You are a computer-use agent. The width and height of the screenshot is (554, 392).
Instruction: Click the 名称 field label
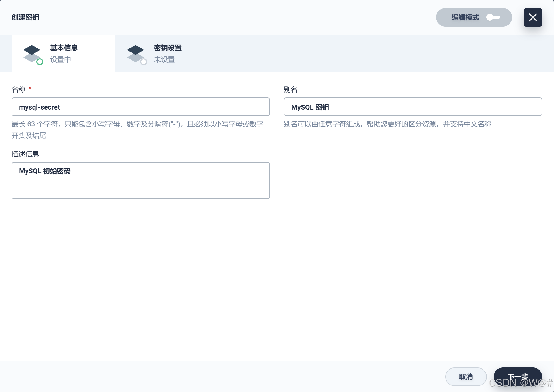pyautogui.click(x=18, y=89)
